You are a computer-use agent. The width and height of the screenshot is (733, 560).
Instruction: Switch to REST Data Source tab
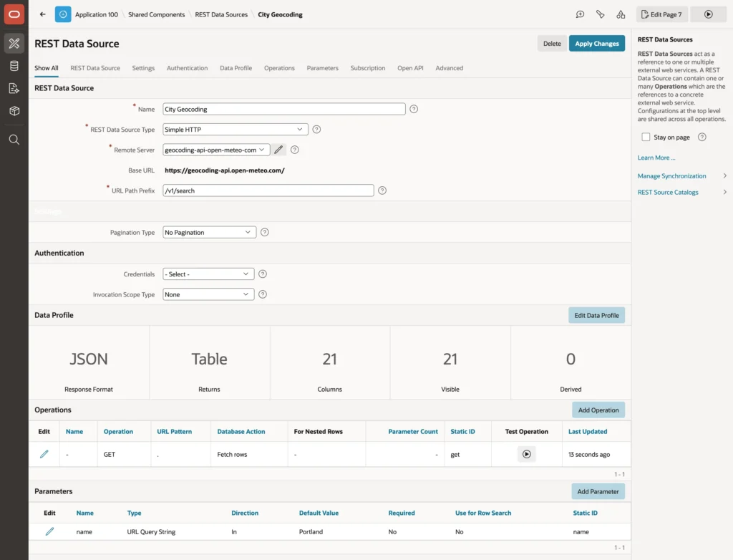tap(95, 68)
